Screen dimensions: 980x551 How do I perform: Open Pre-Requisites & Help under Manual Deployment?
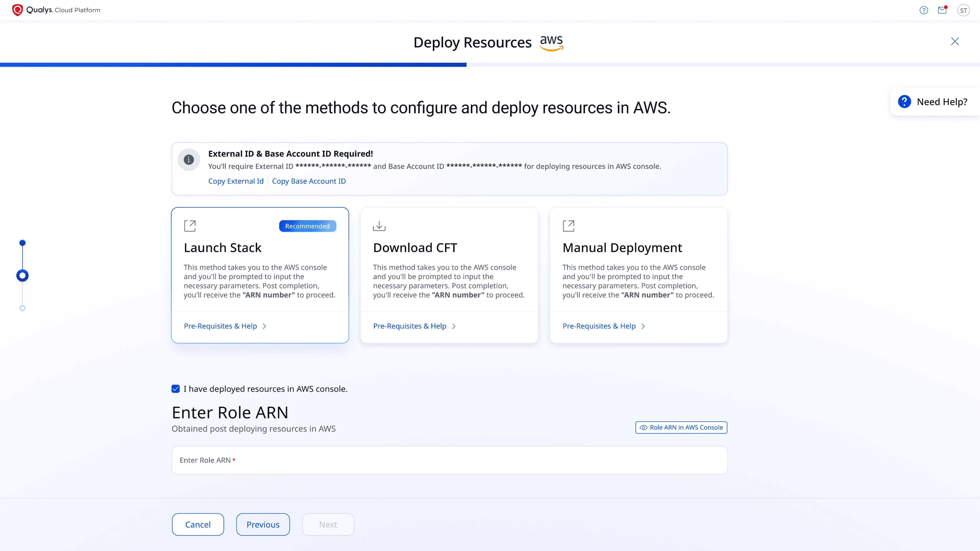(x=599, y=326)
